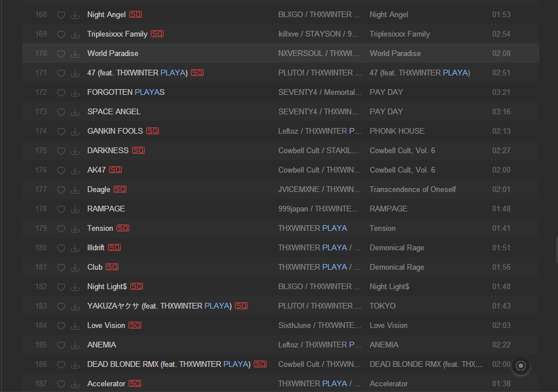The height and width of the screenshot is (392, 558).
Task: Download the Club track
Action: (x=75, y=267)
